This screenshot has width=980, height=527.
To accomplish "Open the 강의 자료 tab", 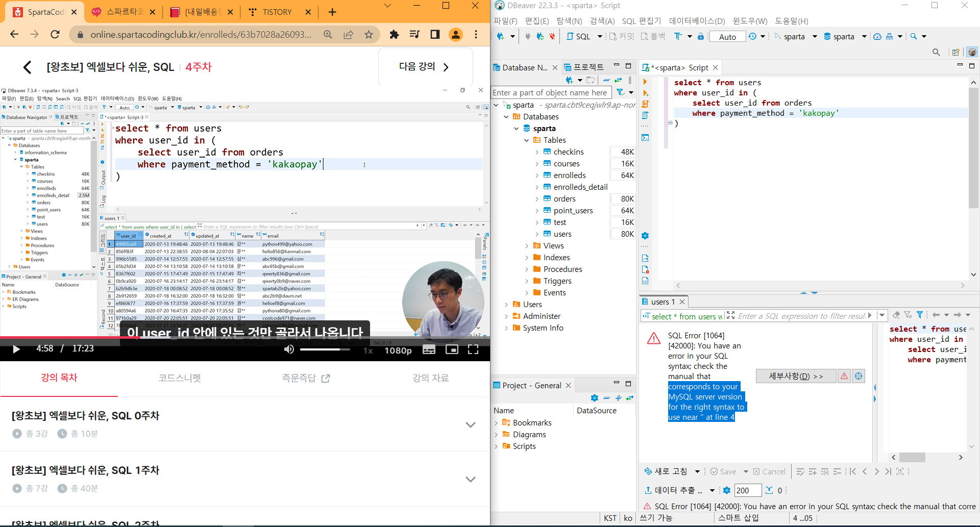I will 430,378.
